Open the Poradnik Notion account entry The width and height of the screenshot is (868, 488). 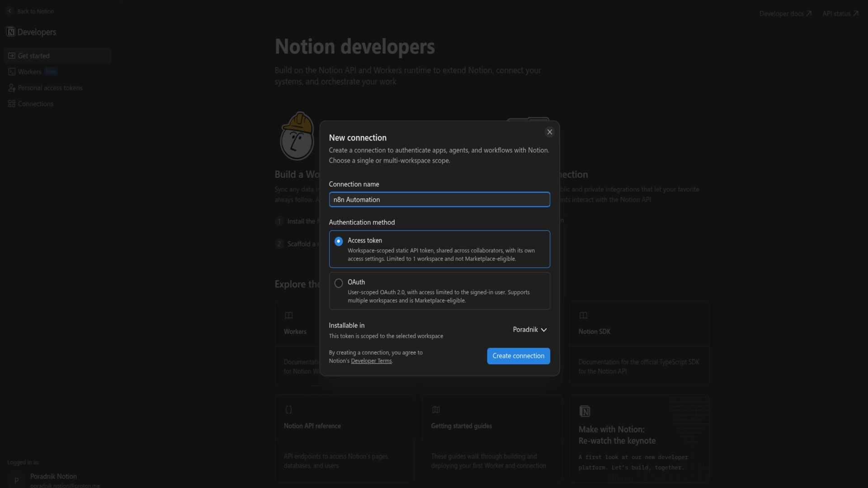(57, 480)
